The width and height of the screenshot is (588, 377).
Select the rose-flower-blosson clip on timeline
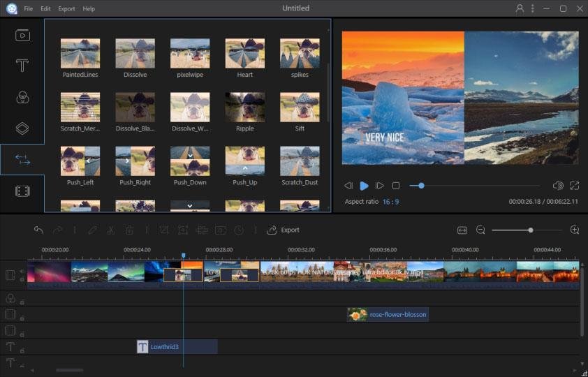pos(388,315)
